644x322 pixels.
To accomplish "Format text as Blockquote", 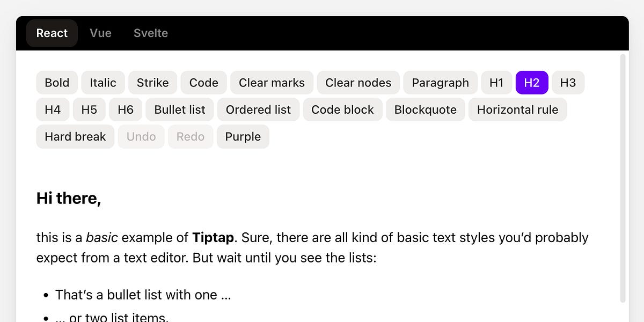I will (425, 109).
